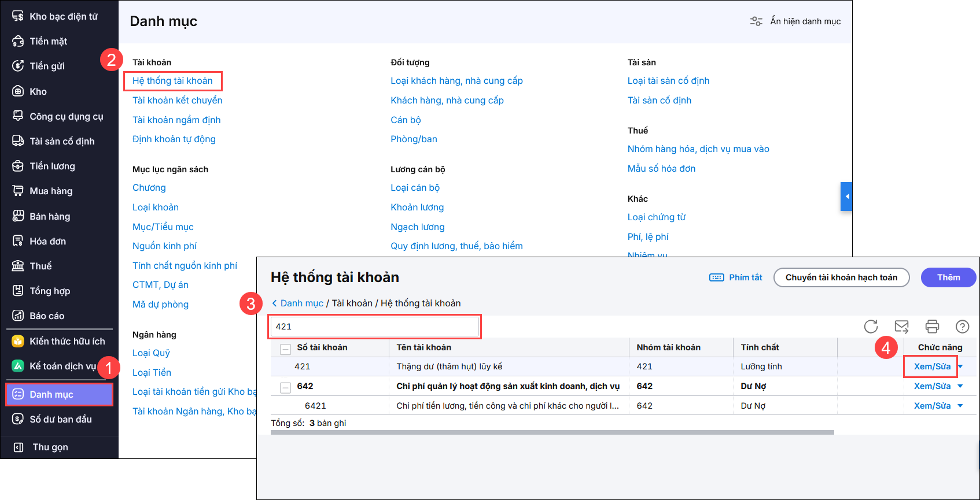Screen dimensions: 980x500
Task: Click the Thu gọn collapse sidebar icon
Action: pyautogui.click(x=18, y=447)
